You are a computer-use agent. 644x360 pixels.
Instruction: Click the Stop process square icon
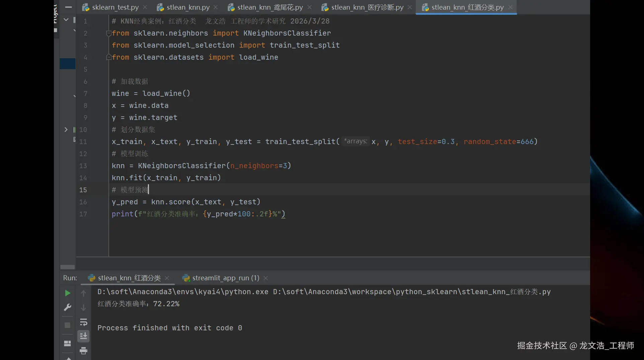click(x=67, y=325)
